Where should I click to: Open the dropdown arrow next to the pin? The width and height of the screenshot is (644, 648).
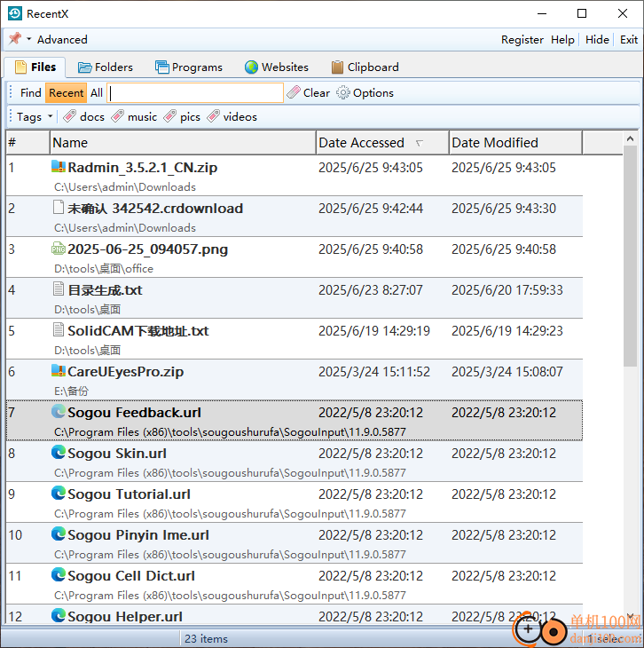(29, 39)
